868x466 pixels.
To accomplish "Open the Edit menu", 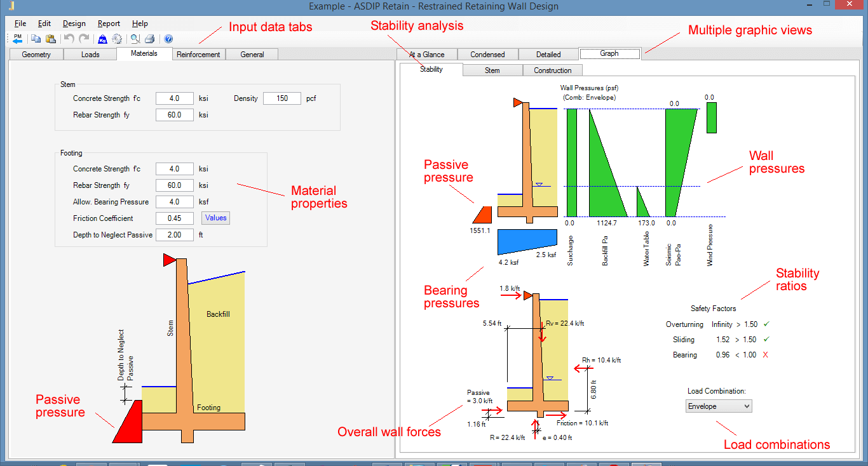I will (x=44, y=23).
